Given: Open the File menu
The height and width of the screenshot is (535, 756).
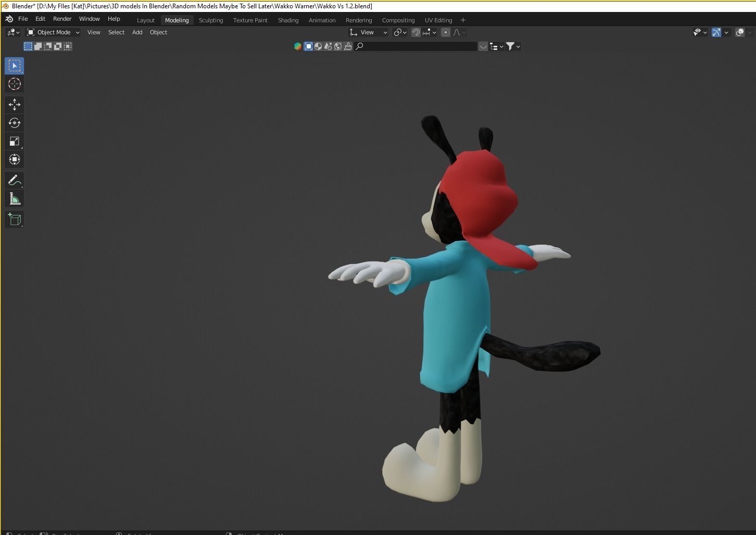Looking at the screenshot, I should coord(23,19).
